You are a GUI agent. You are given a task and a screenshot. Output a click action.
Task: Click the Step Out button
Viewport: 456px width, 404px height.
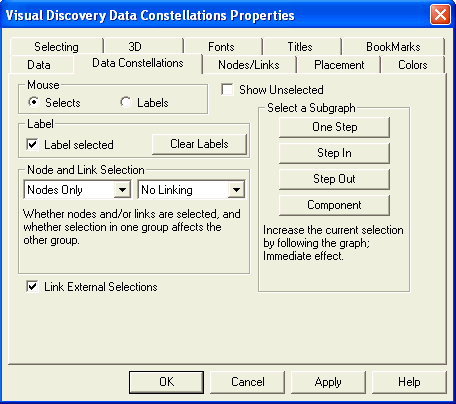334,179
